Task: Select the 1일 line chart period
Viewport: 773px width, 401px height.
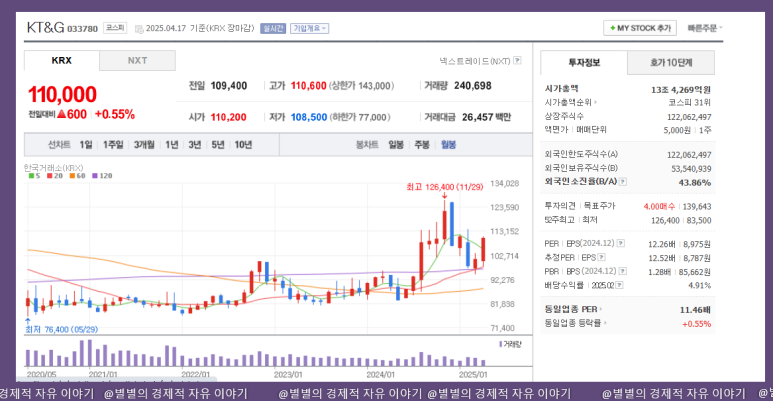Action: 86,145
